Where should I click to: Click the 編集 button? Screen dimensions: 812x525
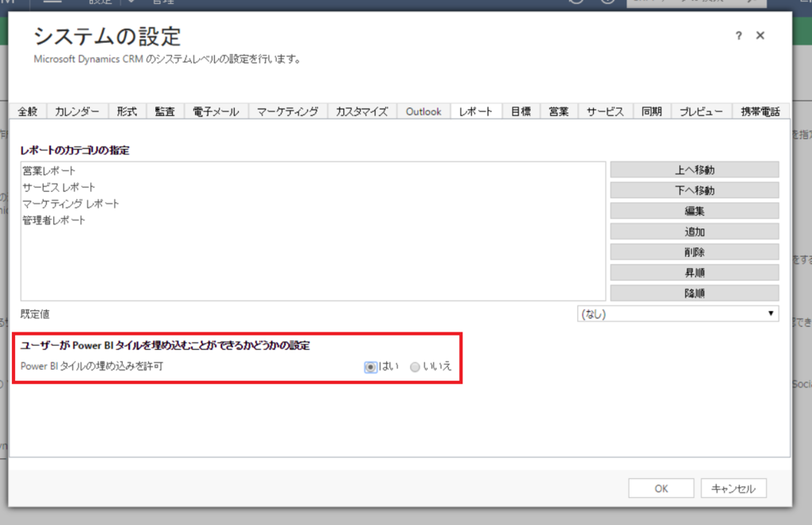pyautogui.click(x=695, y=211)
